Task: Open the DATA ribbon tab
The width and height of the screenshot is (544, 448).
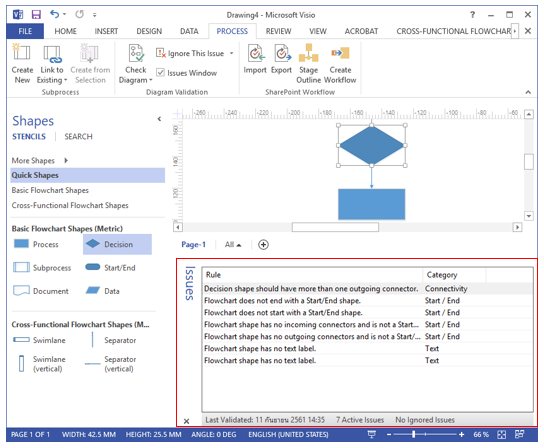Action: (189, 31)
